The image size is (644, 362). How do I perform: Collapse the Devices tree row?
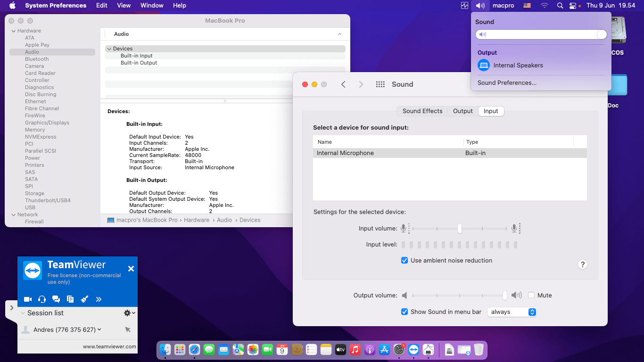coord(109,49)
